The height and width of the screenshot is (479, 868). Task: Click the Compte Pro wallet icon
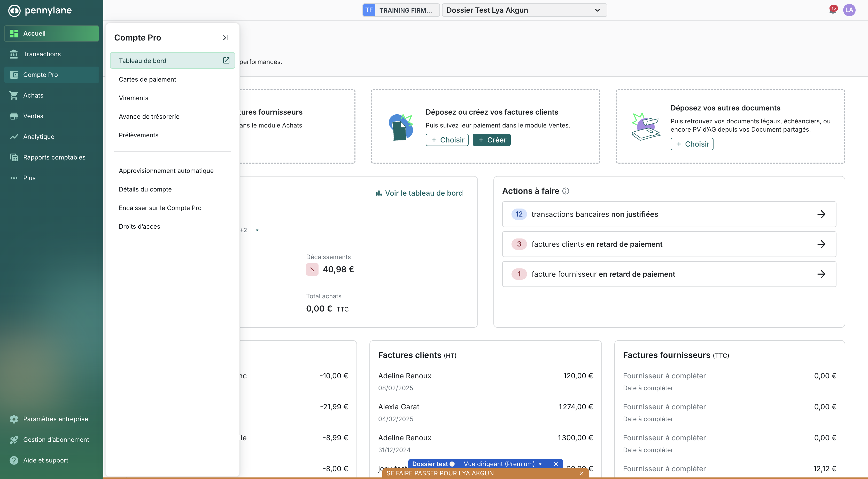coord(14,75)
